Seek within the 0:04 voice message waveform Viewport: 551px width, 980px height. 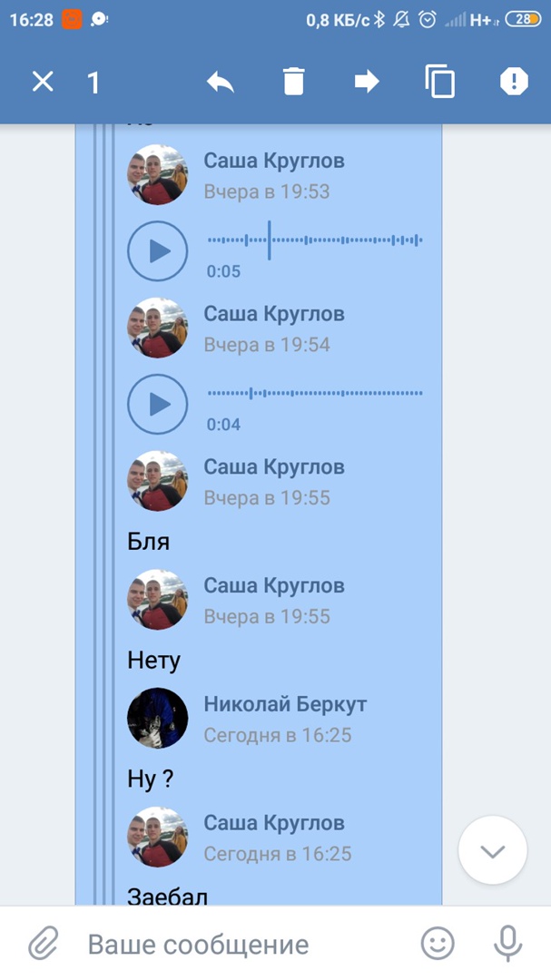(315, 393)
